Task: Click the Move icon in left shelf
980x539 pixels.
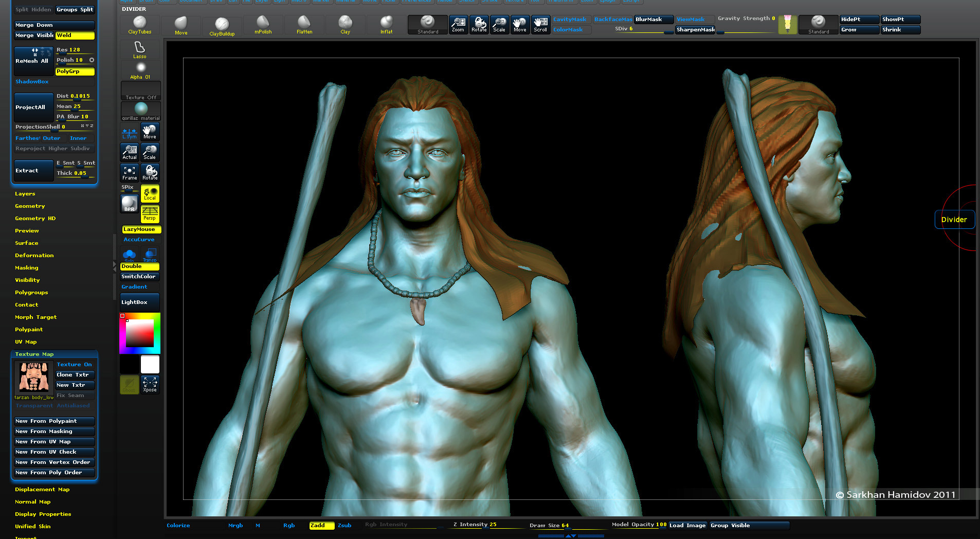Action: click(x=150, y=132)
